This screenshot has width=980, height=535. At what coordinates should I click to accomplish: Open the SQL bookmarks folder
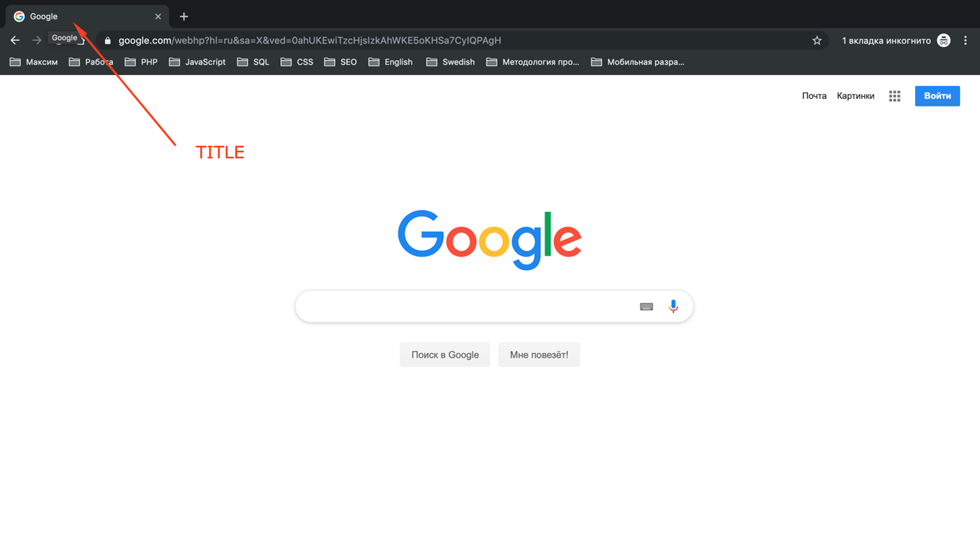pos(253,62)
